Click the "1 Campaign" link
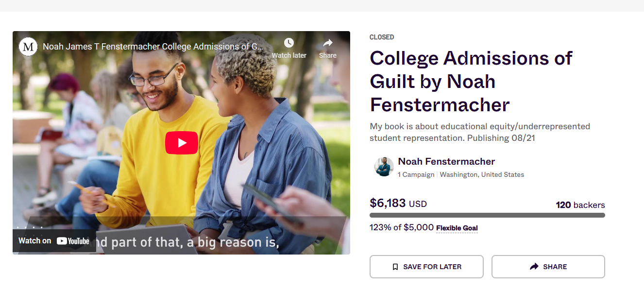Image resolution: width=644 pixels, height=290 pixels. (416, 175)
